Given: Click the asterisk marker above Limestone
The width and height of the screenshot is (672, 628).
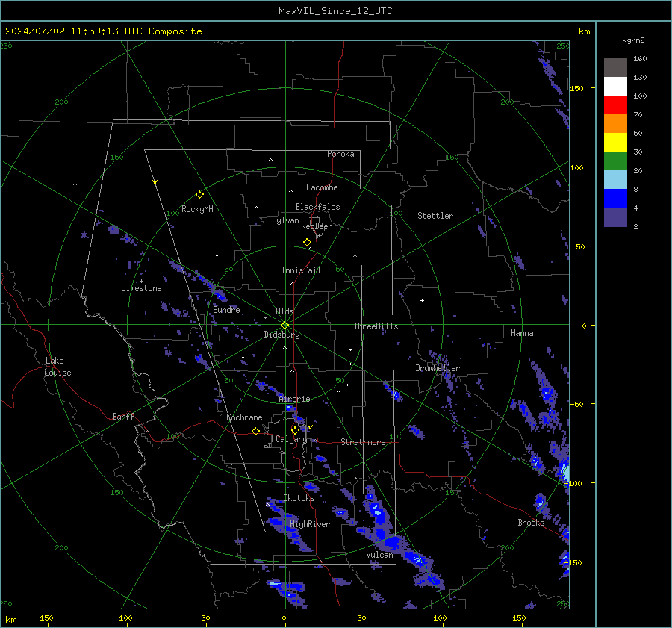Looking at the screenshot, I should [141, 282].
